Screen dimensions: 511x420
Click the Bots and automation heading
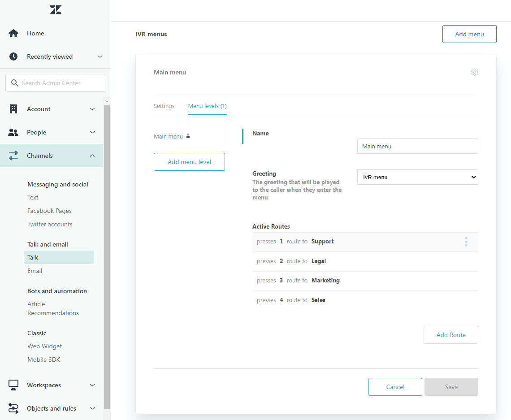coord(57,291)
